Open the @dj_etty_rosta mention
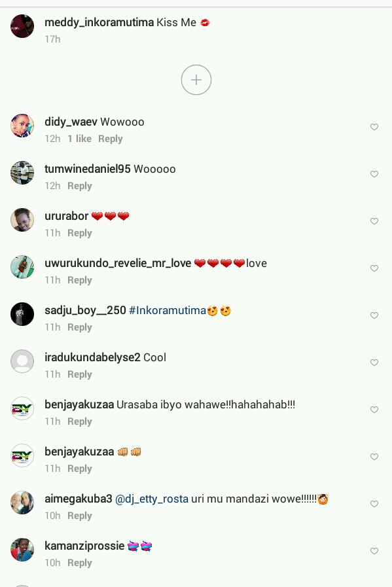The width and height of the screenshot is (392, 587). tap(152, 499)
